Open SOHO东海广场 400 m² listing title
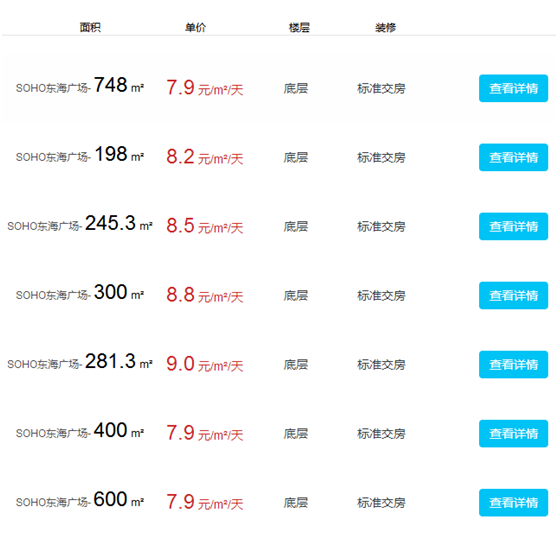This screenshot has width=558, height=534. [x=80, y=431]
